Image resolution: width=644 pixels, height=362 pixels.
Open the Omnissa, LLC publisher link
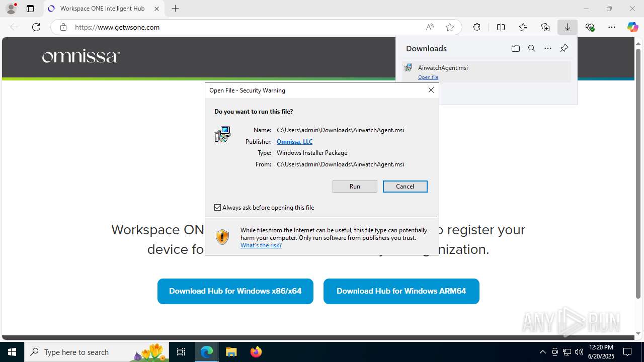tap(294, 142)
